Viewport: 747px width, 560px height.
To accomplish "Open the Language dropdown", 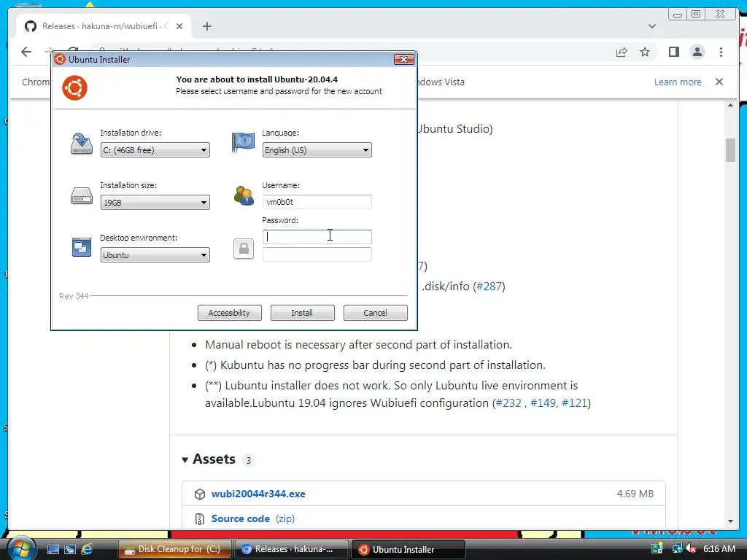I will point(317,150).
